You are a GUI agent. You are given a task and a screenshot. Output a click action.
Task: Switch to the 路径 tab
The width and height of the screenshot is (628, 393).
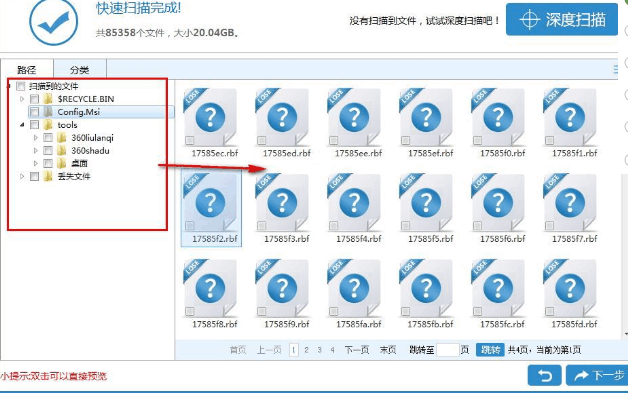tap(27, 70)
